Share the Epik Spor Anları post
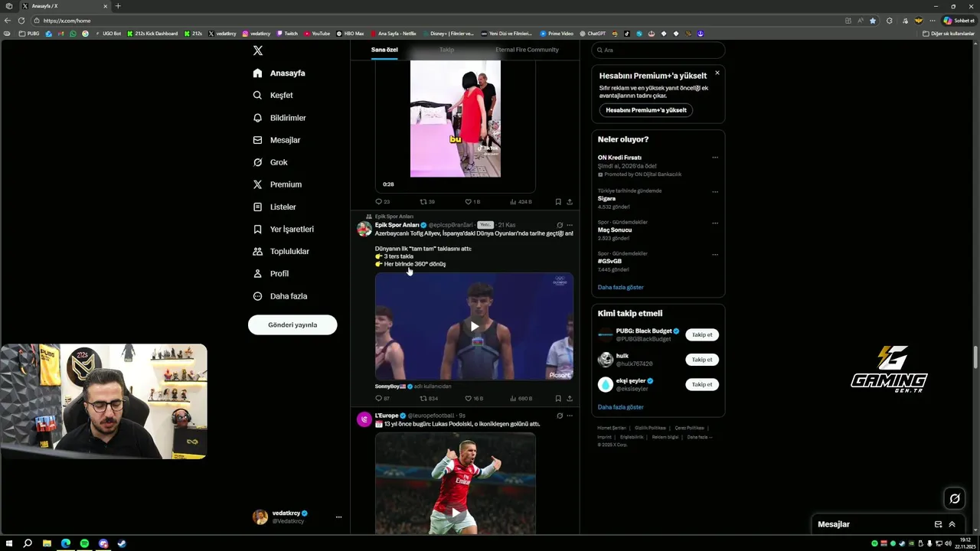Viewport: 980px width, 551px height. [x=570, y=399]
